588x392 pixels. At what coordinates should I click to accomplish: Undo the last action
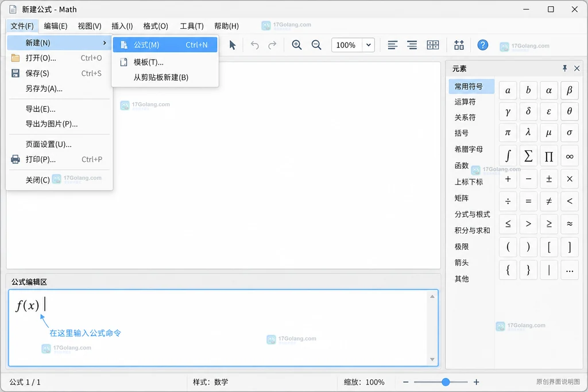254,45
